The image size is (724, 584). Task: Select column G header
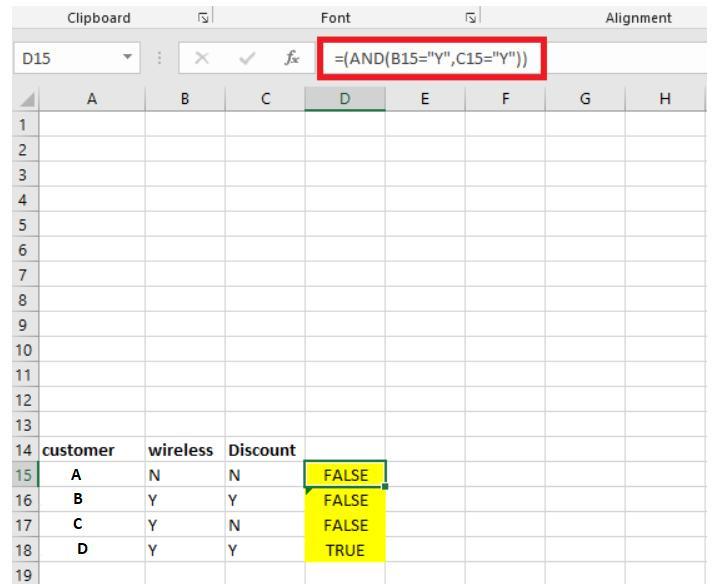click(x=585, y=99)
